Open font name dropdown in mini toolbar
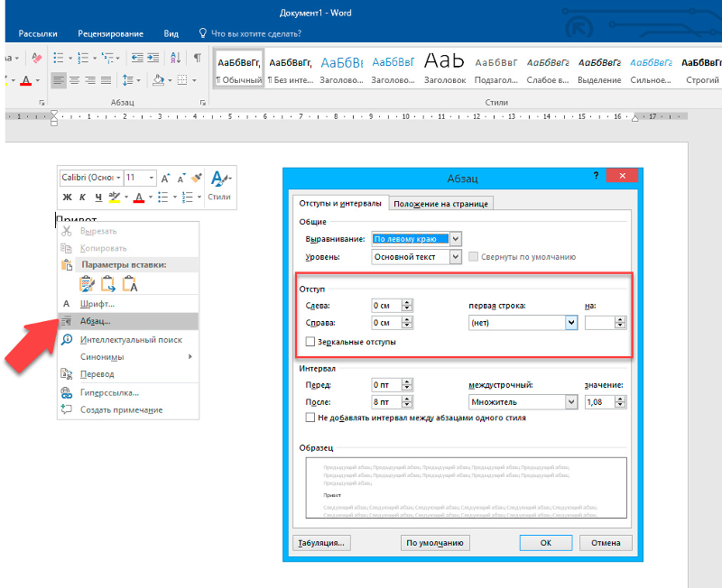Screen dimensions: 722x588 [118, 178]
